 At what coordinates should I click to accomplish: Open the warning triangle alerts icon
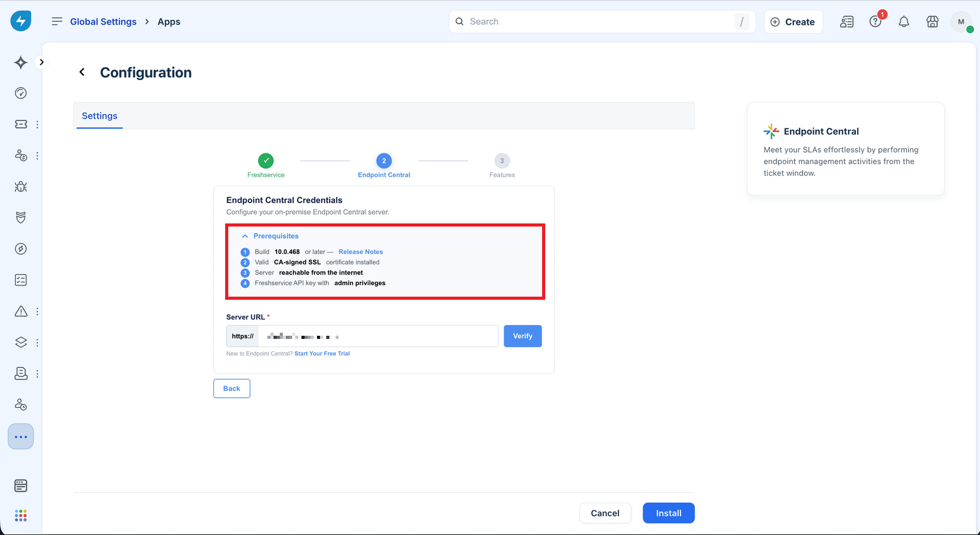[x=20, y=311]
